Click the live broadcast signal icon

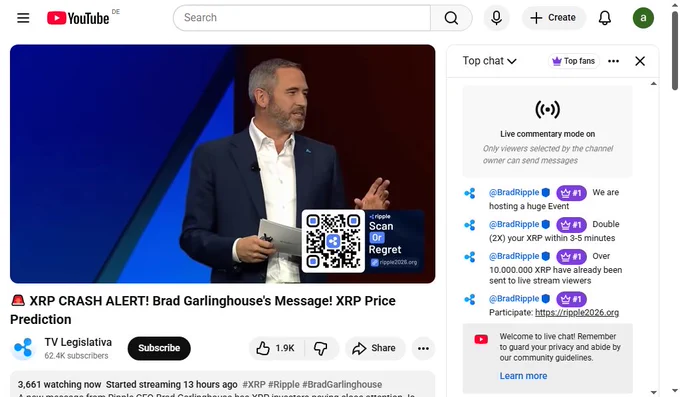point(547,109)
